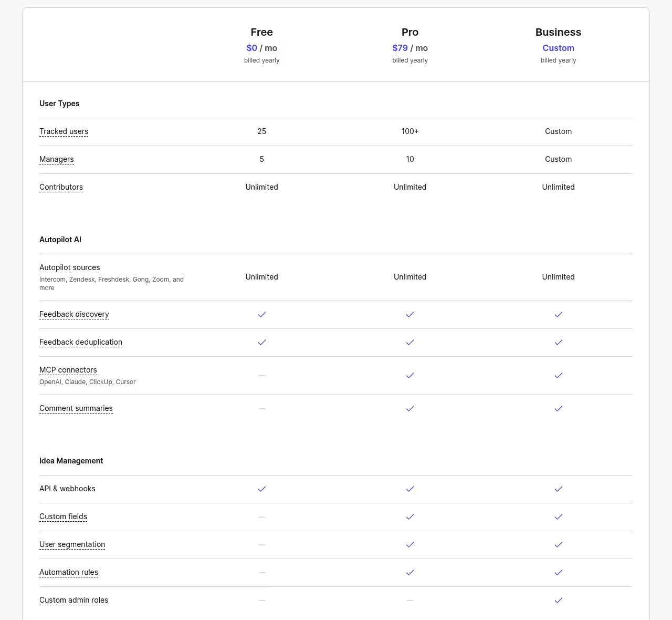The width and height of the screenshot is (672, 620).
Task: Click the Contributors feature label
Action: 61,187
